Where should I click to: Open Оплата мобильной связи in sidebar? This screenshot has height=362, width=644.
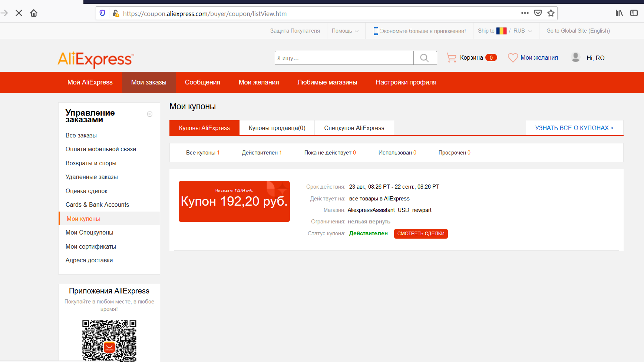pyautogui.click(x=101, y=149)
